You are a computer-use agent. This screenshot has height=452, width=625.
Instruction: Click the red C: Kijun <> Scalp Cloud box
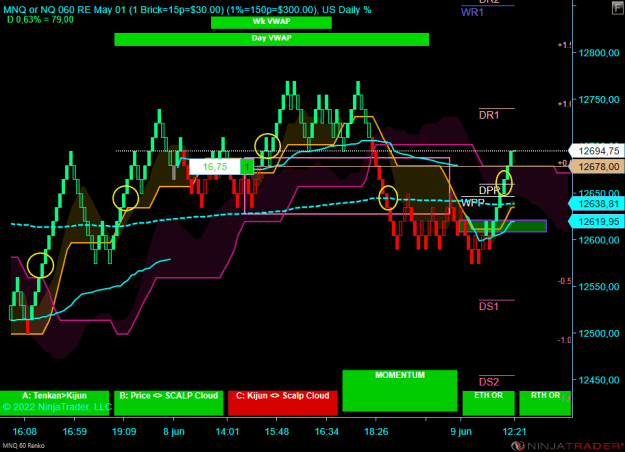[283, 403]
